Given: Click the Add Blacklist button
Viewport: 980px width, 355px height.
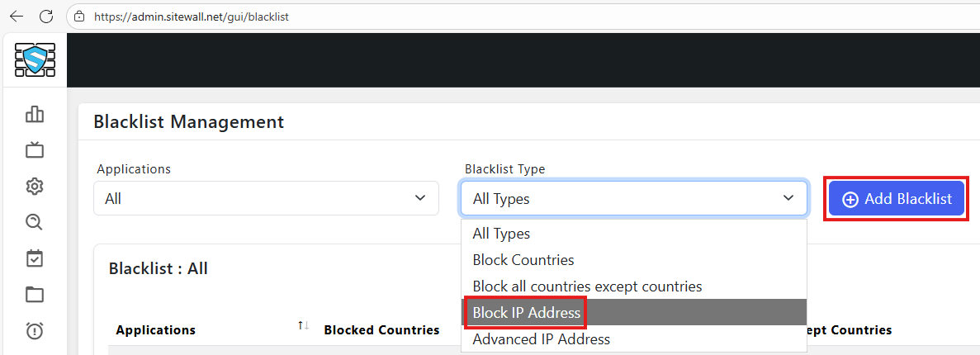Looking at the screenshot, I should [x=896, y=199].
